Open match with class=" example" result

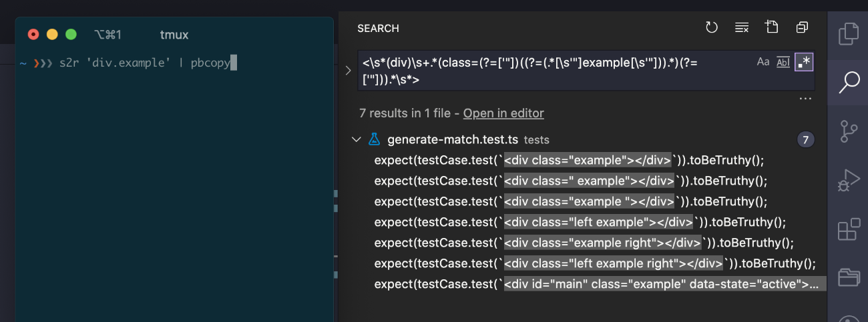click(x=571, y=181)
